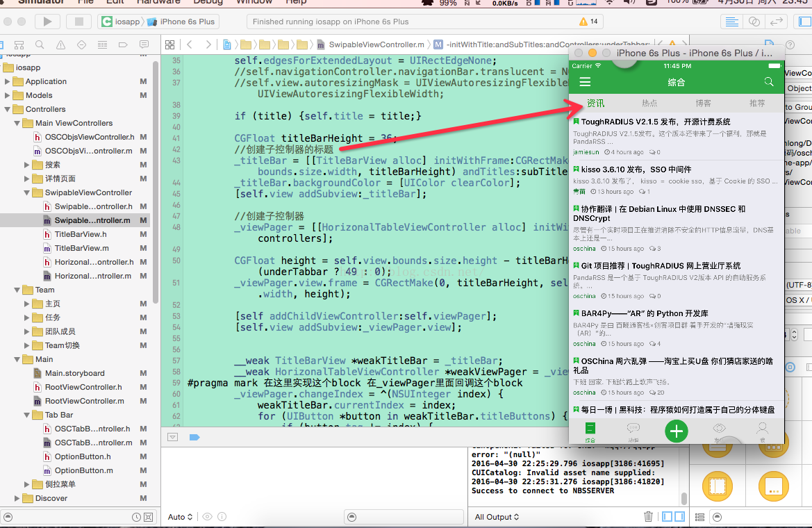Open Quick Look eye icon in variables view
Screen dimensions: 812x528
tap(207, 517)
